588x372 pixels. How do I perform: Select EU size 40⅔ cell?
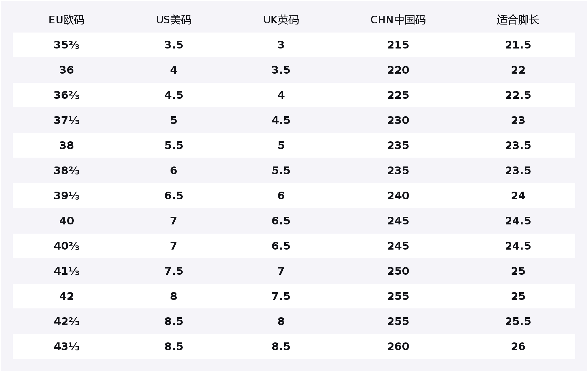66,246
